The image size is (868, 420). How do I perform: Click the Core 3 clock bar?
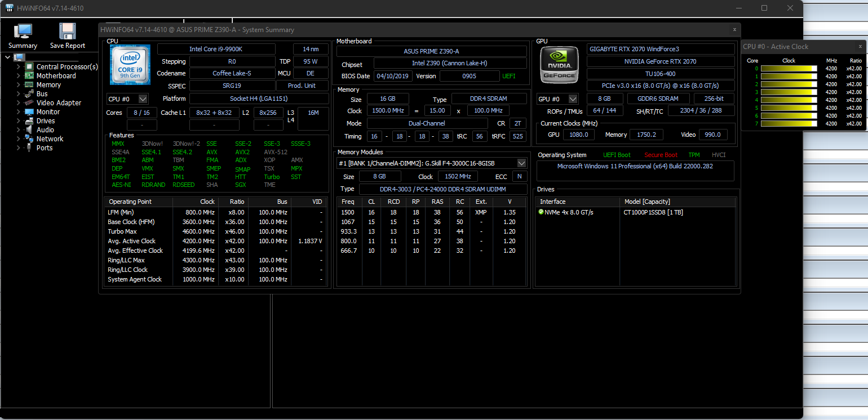[x=789, y=92]
